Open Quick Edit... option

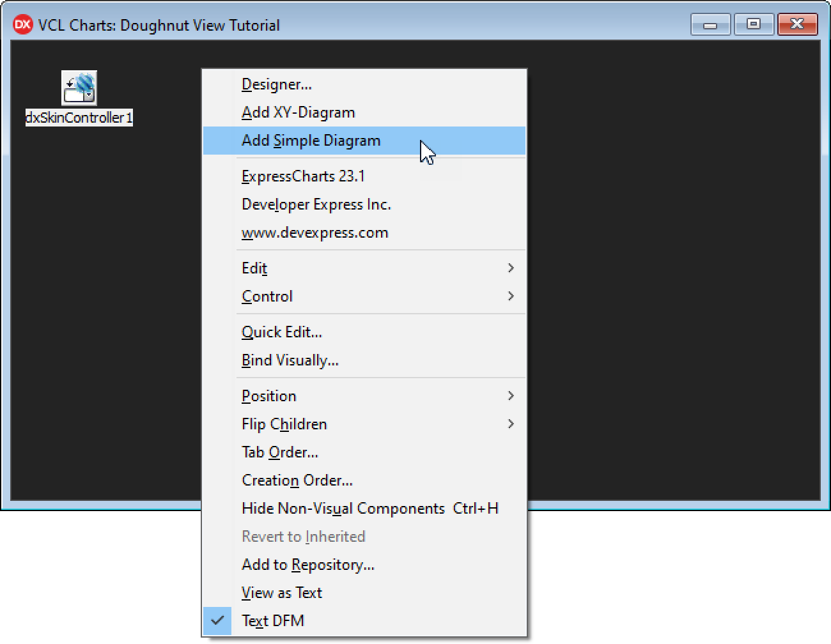click(281, 332)
